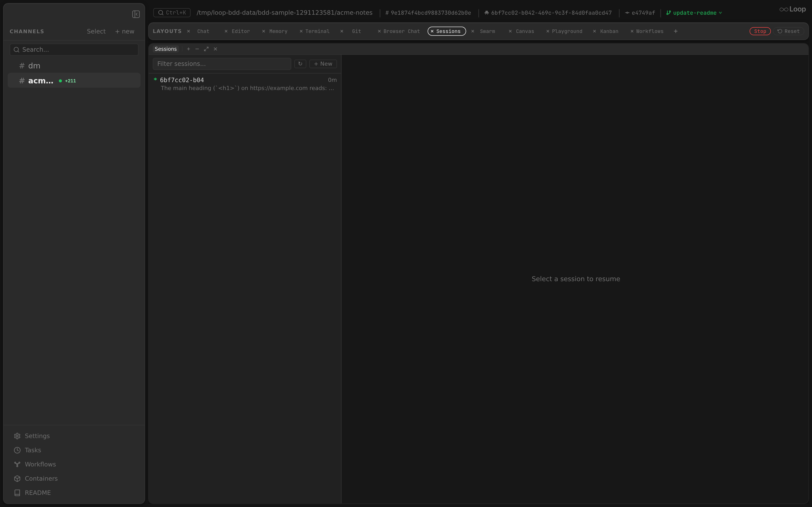This screenshot has width=812, height=507.
Task: Switch to the Kanban layout tab
Action: (x=609, y=31)
